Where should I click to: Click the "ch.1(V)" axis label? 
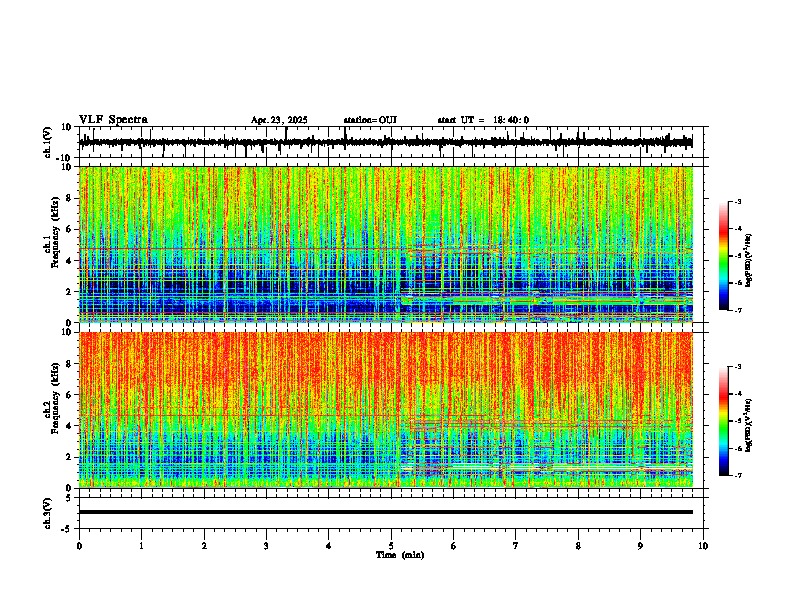tap(48, 142)
